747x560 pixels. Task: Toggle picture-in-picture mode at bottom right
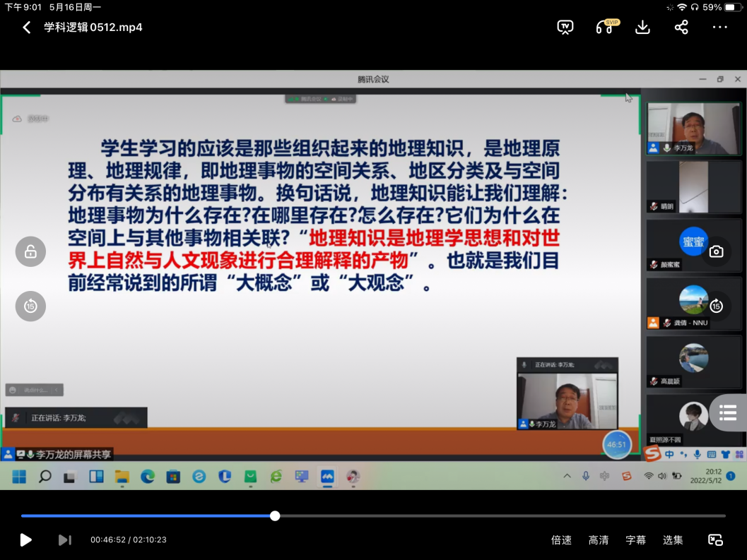[715, 540]
